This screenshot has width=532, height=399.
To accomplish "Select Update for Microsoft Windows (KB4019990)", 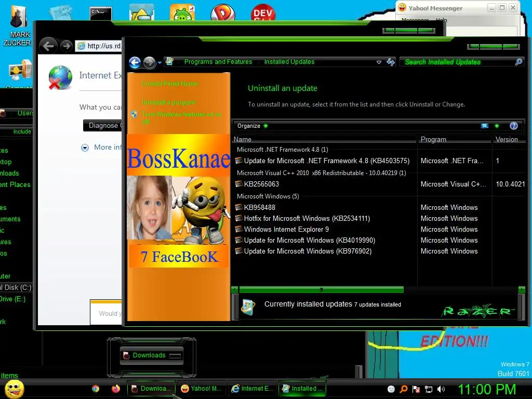I will [x=310, y=240].
